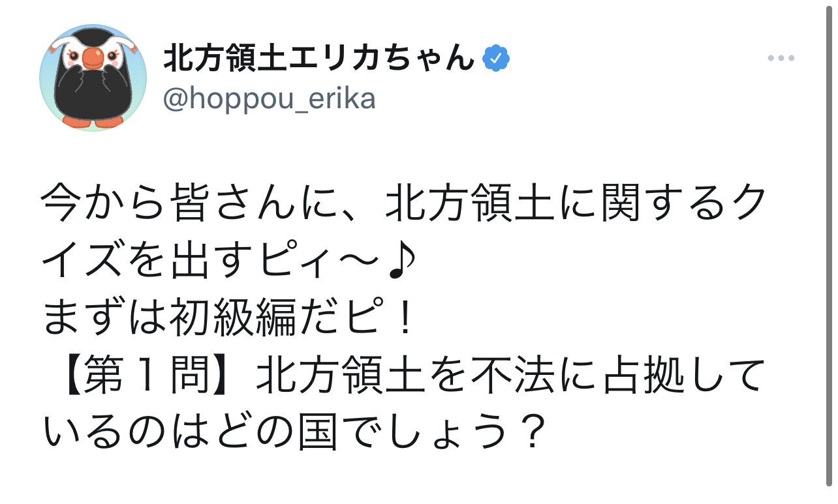Click the penguin's orange feet in avatar

[93, 121]
